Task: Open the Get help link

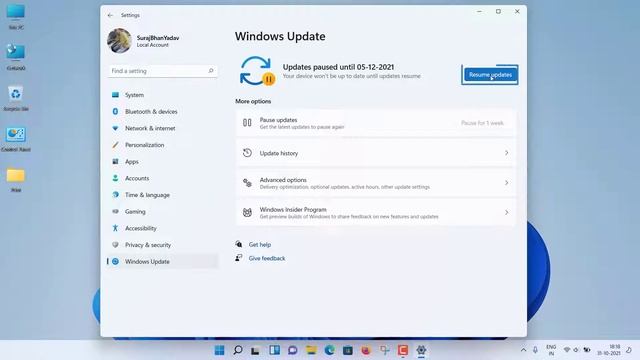Action: click(x=260, y=244)
